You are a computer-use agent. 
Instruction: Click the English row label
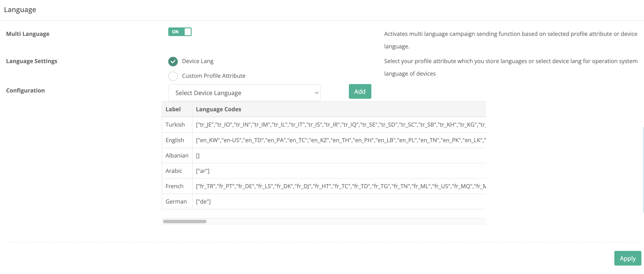coord(175,140)
